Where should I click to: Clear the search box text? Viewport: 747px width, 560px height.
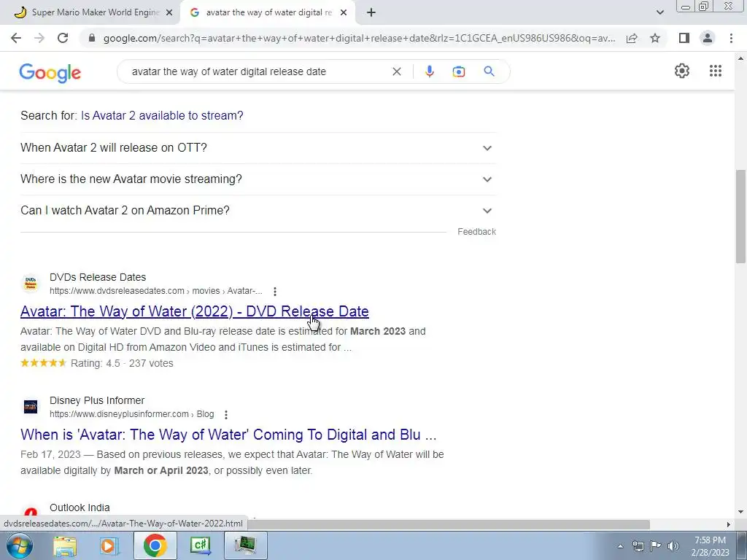(396, 71)
